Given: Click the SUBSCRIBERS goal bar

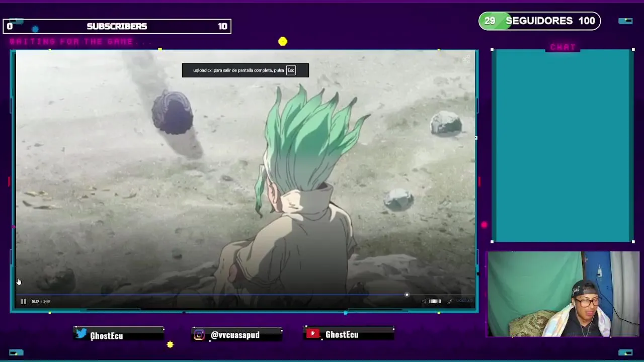Looking at the screenshot, I should 117,26.
